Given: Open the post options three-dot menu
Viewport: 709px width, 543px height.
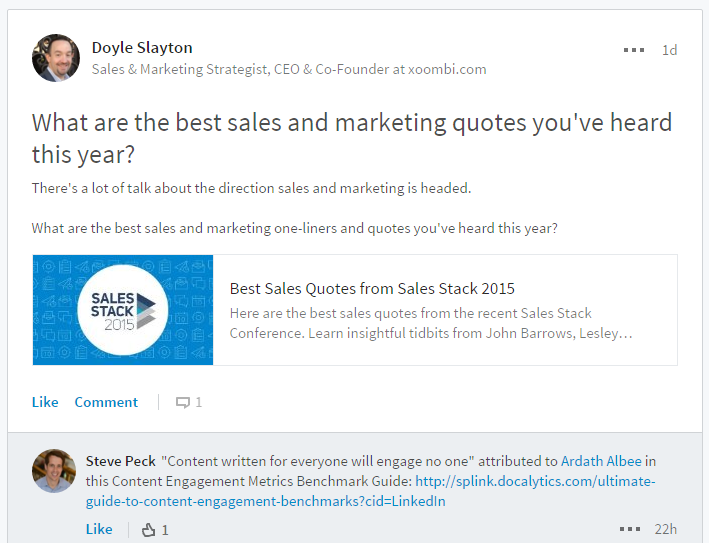Looking at the screenshot, I should pyautogui.click(x=634, y=50).
